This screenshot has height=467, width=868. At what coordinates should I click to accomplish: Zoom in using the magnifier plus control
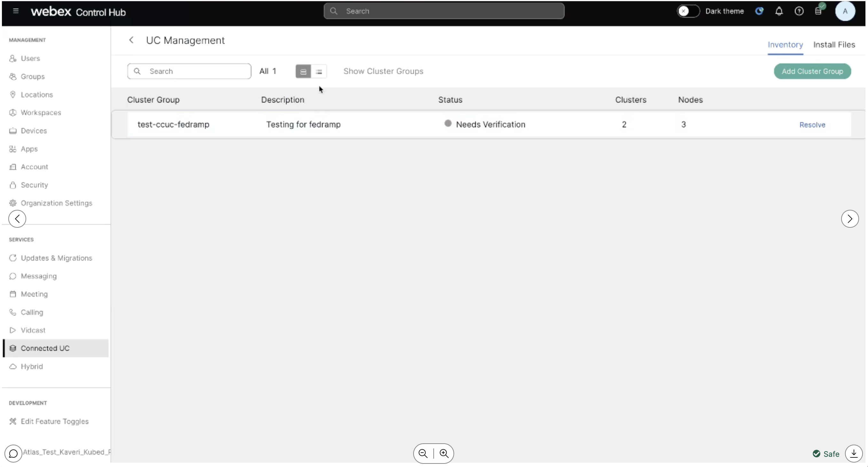tap(444, 453)
